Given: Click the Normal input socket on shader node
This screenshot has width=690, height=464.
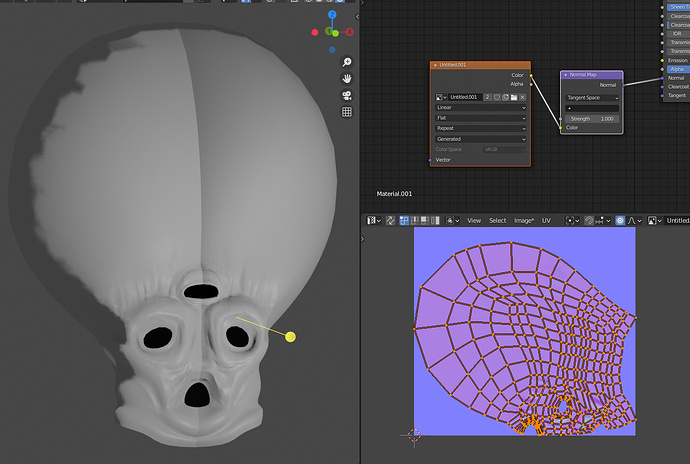Looking at the screenshot, I should coord(662,78).
